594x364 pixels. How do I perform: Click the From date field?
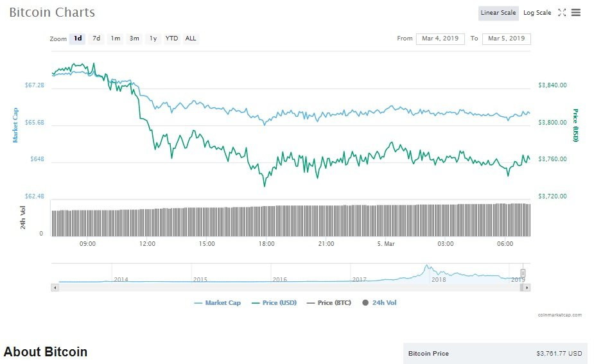[x=440, y=39]
